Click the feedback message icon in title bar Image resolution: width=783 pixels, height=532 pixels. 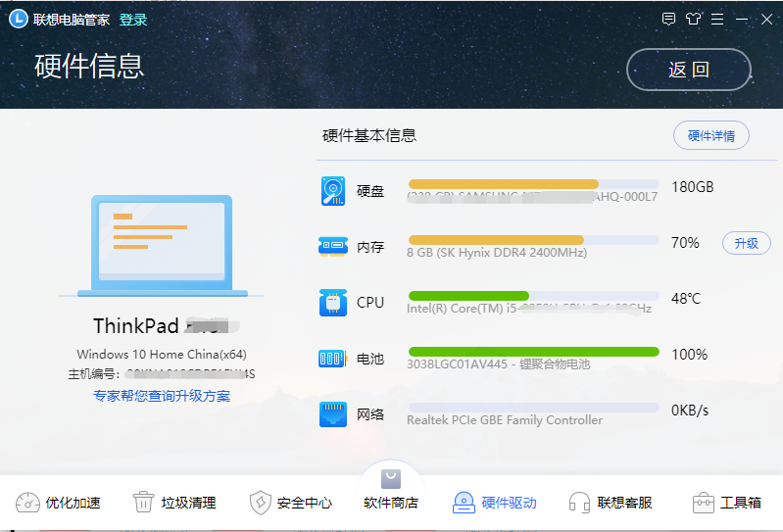coord(668,19)
